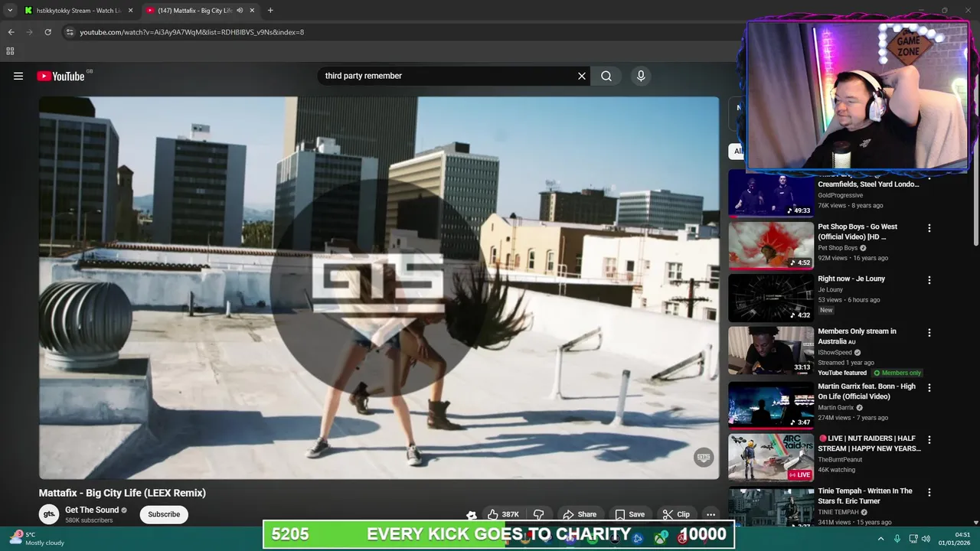This screenshot has width=980, height=551.
Task: Open options menu for Martin Garrix video
Action: point(929,388)
